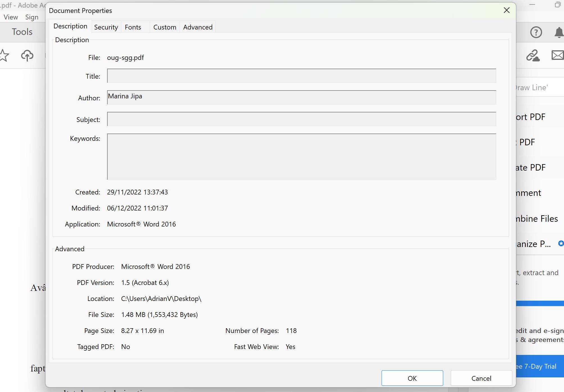Click the share link icon
This screenshot has height=392, width=564.
533,55
